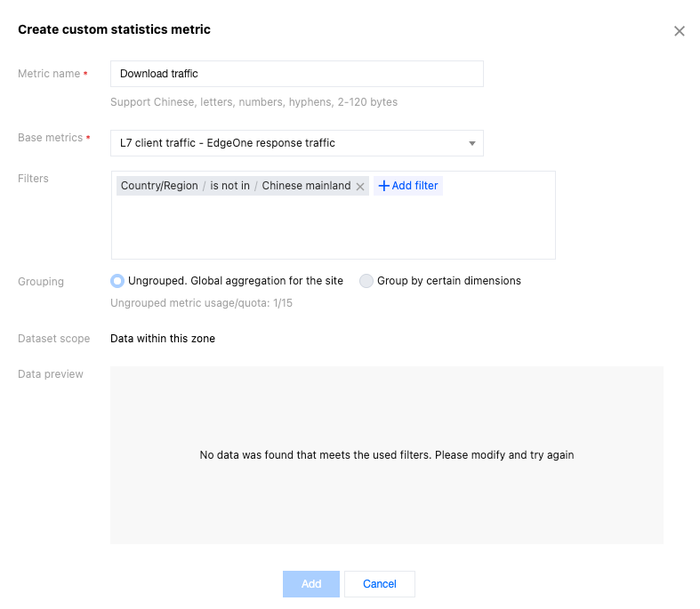Select Ungrouped global aggregation radio button
The width and height of the screenshot is (700, 609).
point(117,281)
